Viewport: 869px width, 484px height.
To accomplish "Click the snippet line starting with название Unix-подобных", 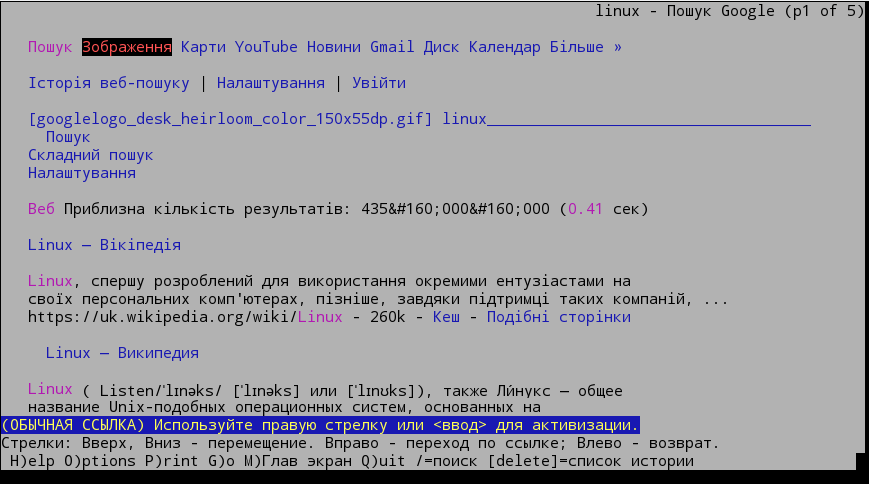I will pyautogui.click(x=284, y=407).
